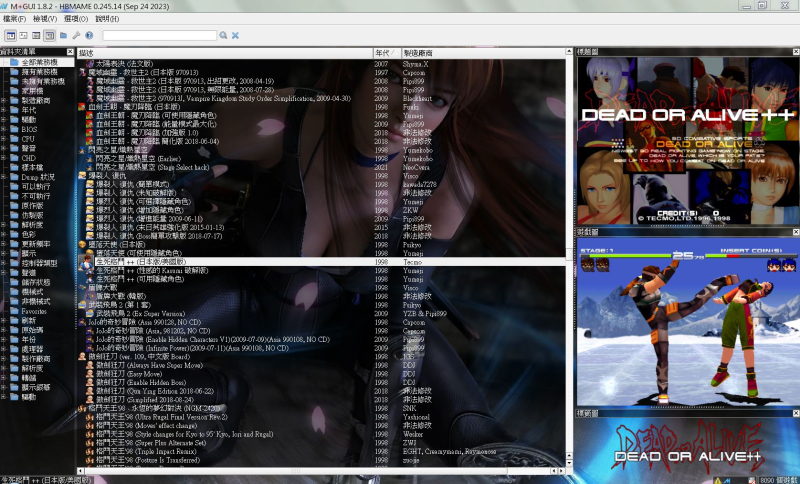The width and height of the screenshot is (800, 484).
Task: Toggle the picture area pane toolbar button
Action: pos(49,35)
